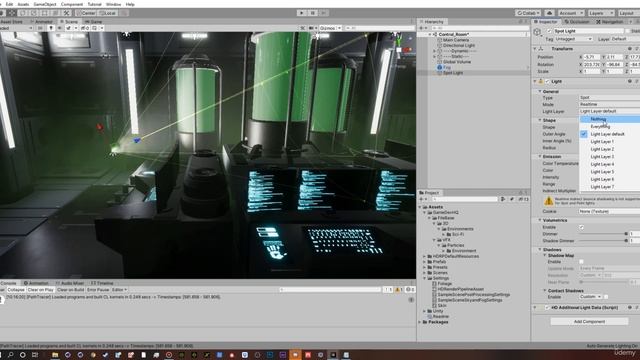Switch to the Timeline tab

tap(102, 283)
